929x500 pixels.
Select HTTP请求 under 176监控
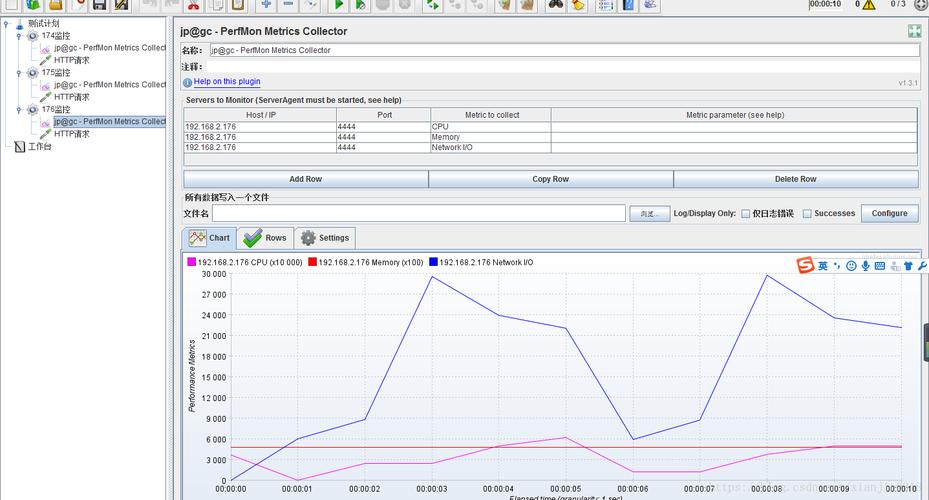click(x=72, y=134)
